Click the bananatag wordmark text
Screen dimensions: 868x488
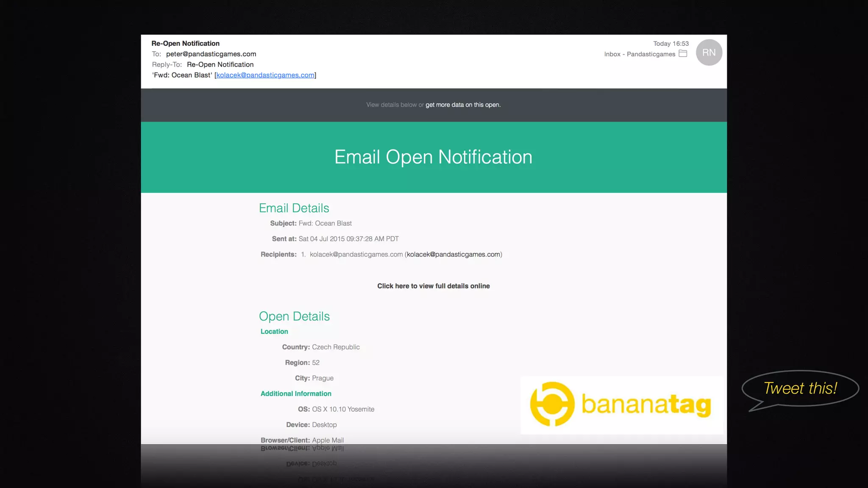click(x=646, y=404)
